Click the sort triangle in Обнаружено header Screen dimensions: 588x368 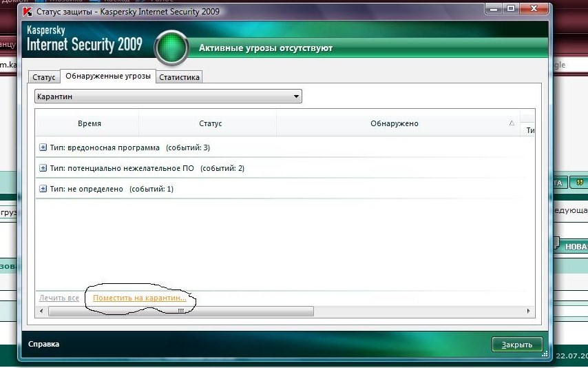click(512, 123)
